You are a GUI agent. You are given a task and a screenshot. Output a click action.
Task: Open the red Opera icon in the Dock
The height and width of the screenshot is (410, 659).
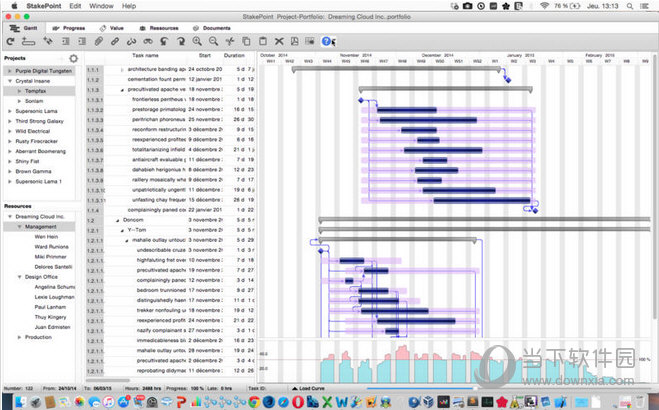click(x=298, y=402)
